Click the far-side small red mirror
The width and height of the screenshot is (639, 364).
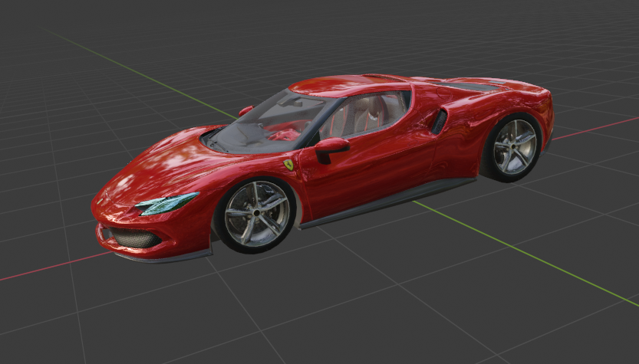(246, 110)
